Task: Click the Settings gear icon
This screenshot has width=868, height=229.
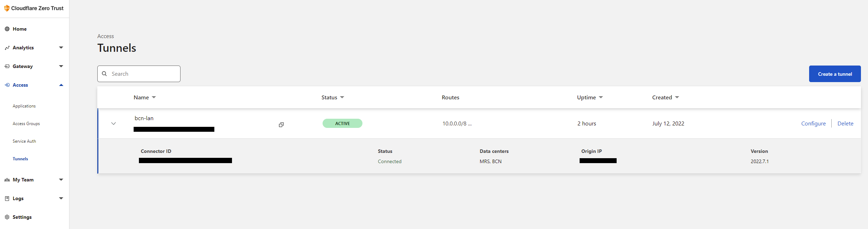Action: tap(7, 217)
